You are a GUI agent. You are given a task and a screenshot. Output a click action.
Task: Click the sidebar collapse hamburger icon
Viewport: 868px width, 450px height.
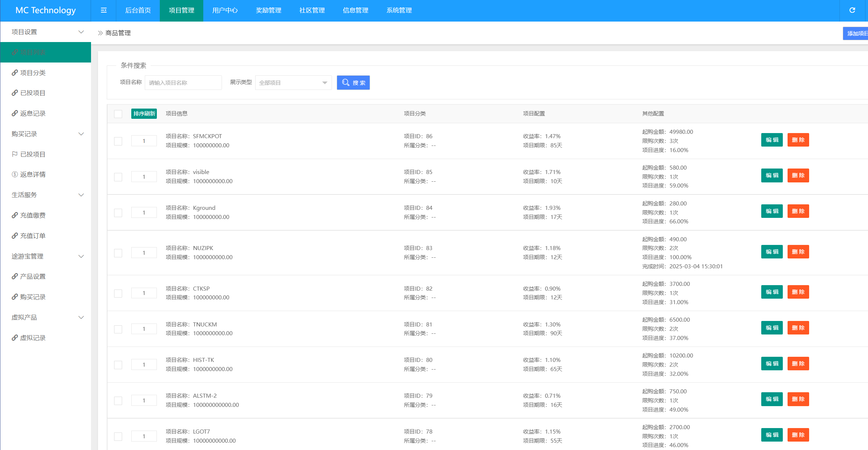coord(103,10)
